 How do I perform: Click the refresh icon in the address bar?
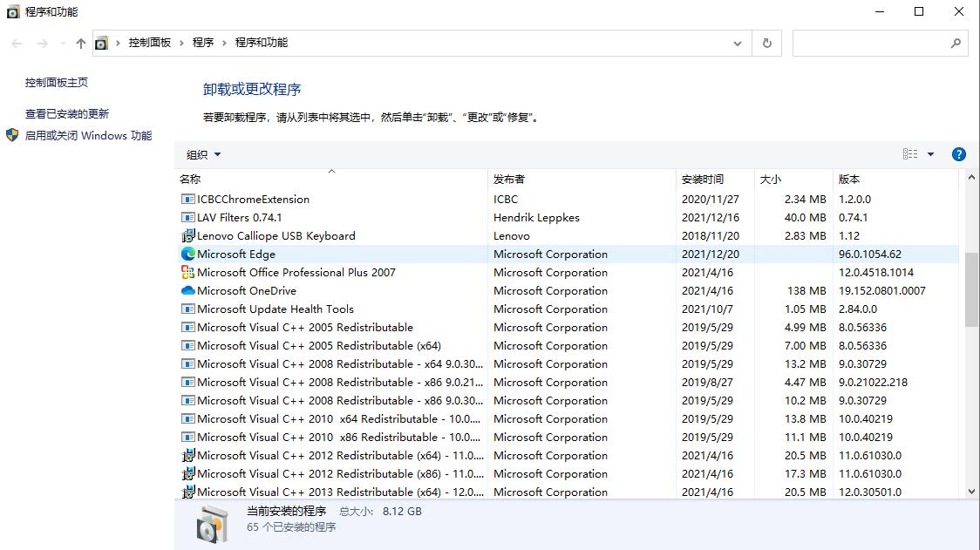(766, 43)
